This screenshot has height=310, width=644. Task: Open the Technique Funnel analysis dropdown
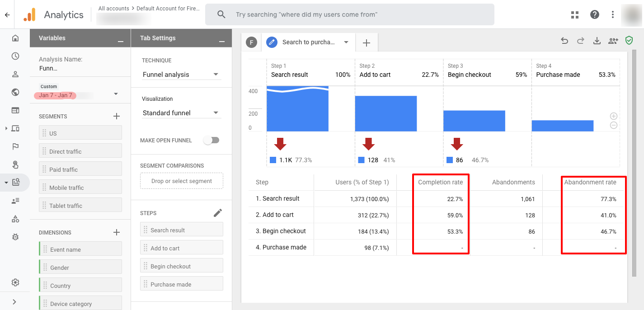181,75
